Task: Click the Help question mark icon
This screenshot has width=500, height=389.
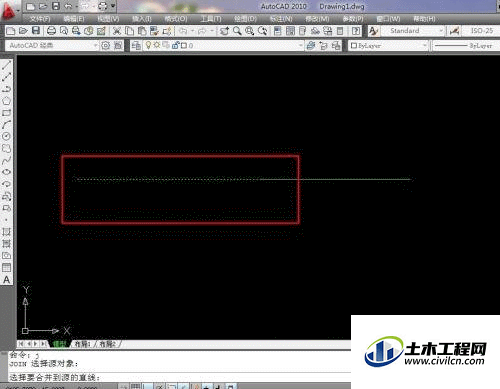Action: [x=356, y=31]
